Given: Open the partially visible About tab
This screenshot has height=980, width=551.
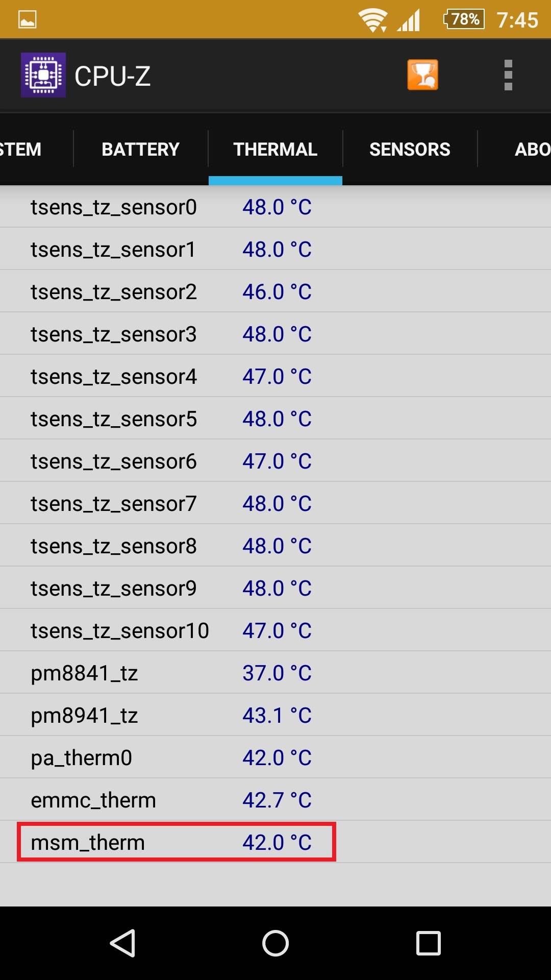Looking at the screenshot, I should coord(532,149).
